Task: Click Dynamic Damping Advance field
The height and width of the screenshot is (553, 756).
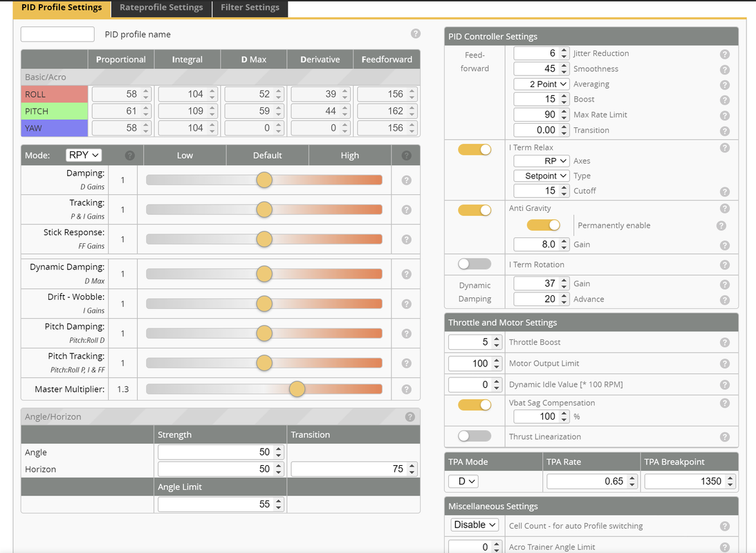Action: (541, 299)
